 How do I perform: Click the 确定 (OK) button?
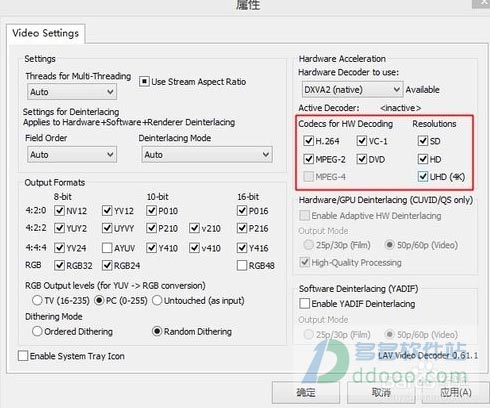(x=306, y=392)
